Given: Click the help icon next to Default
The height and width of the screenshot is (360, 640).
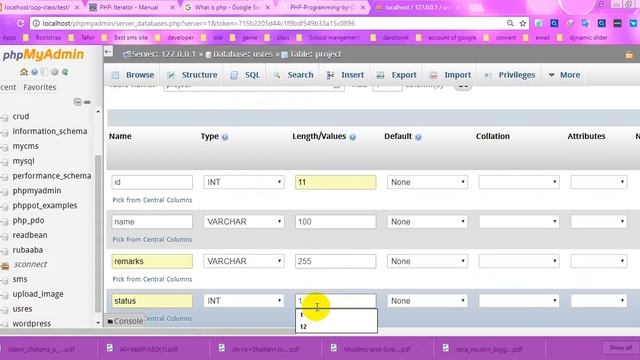Looking at the screenshot, I should click(418, 137).
